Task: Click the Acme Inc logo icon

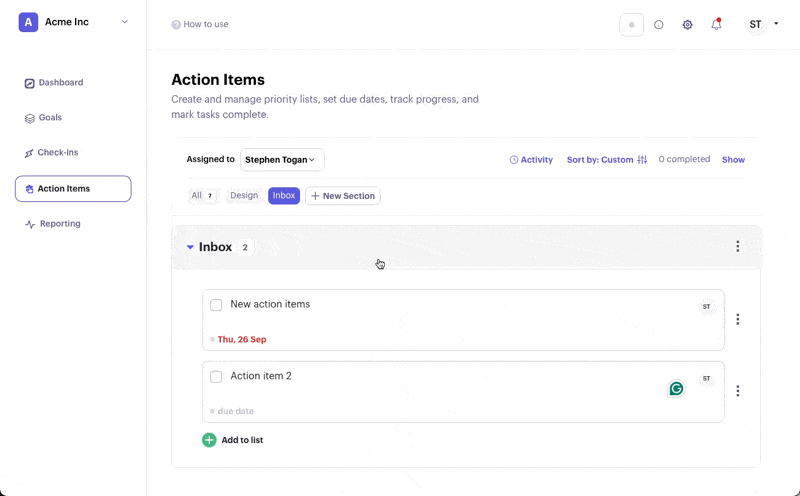Action: pos(28,22)
